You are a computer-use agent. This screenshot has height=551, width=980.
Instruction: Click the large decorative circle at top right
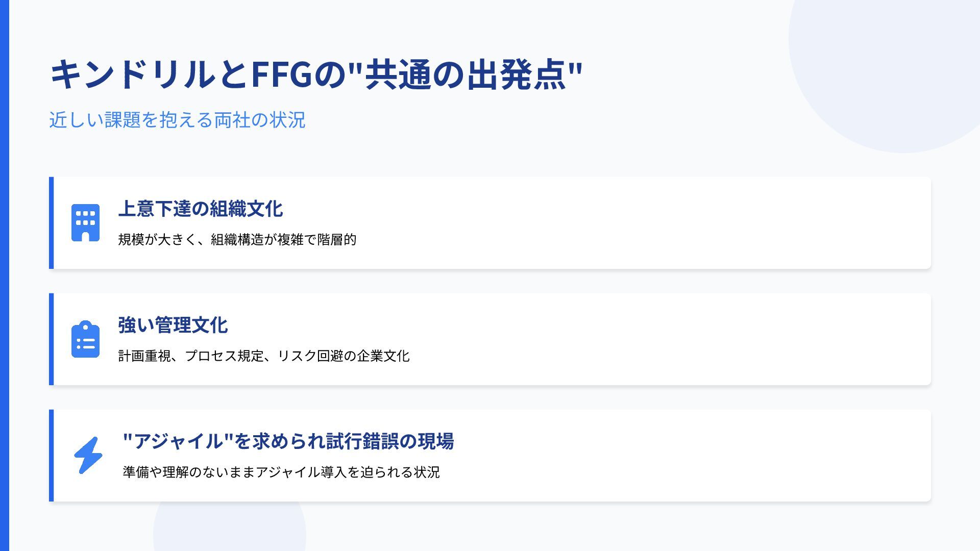click(898, 61)
